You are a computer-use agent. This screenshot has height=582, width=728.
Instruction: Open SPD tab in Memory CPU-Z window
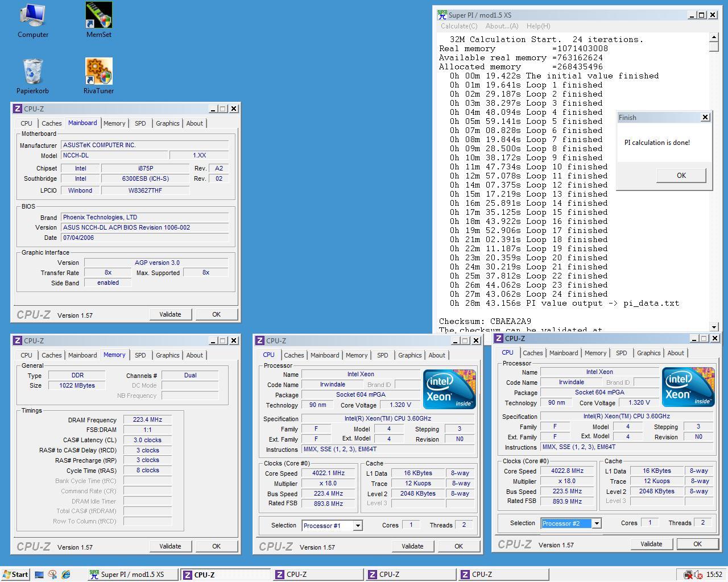pos(140,355)
